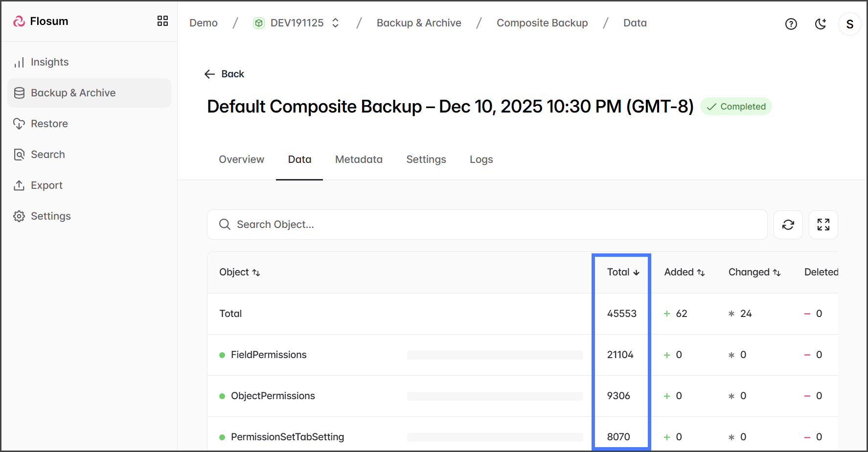Refresh the data table
This screenshot has width=868, height=452.
(788, 225)
